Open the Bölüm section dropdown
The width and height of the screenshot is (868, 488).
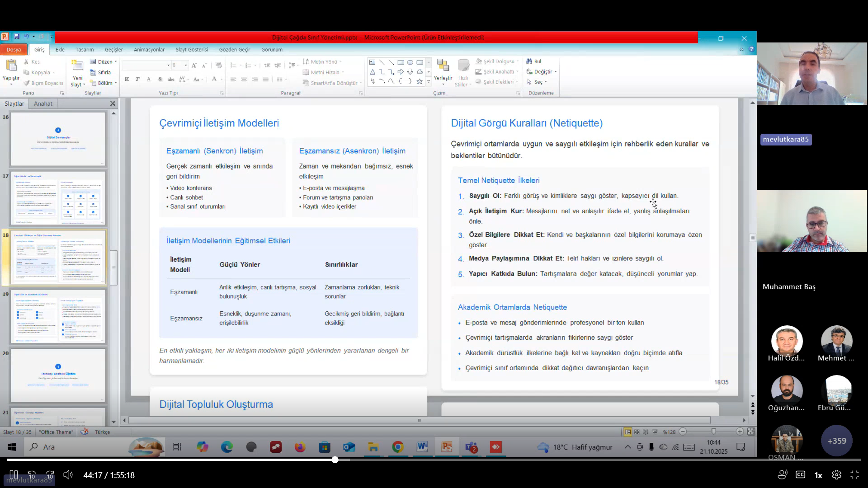tap(104, 83)
